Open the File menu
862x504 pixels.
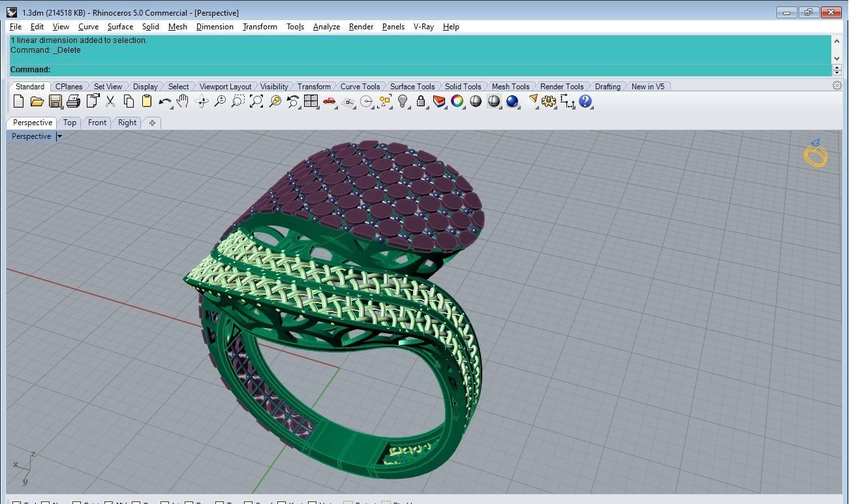(16, 27)
